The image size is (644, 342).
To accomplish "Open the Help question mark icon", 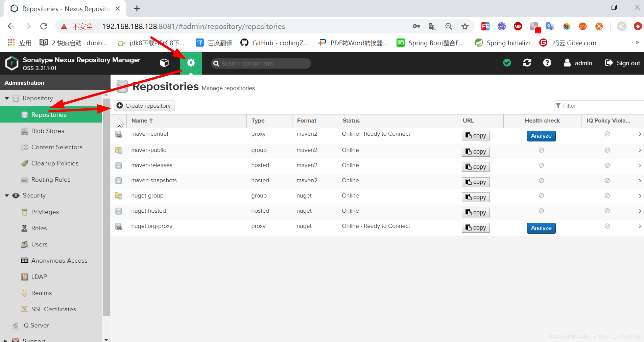I will click(x=547, y=63).
